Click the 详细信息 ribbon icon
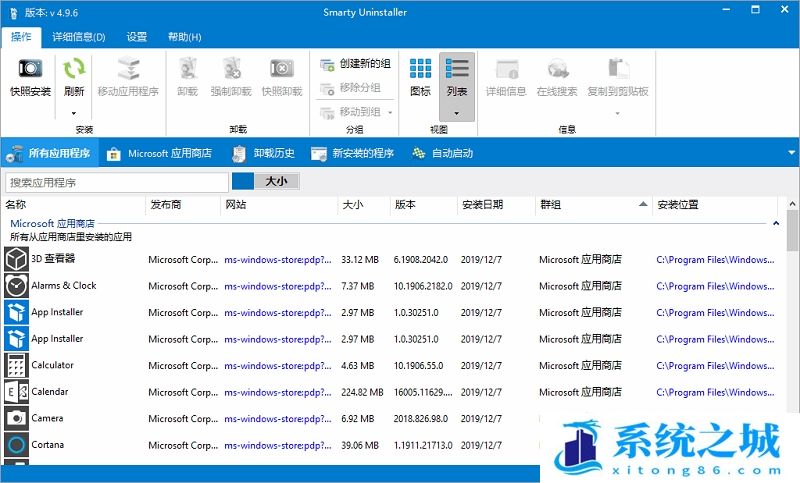800x483 pixels. [506, 68]
